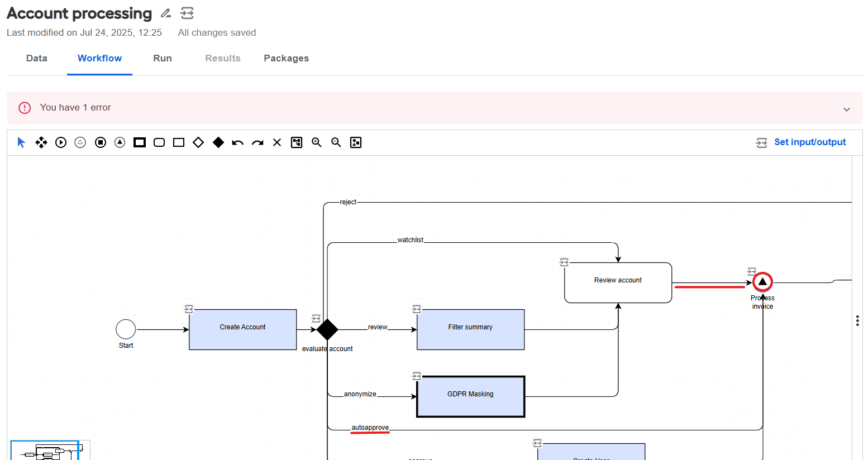Zoom in on the workflow canvas
The width and height of the screenshot is (868, 460).
(317, 142)
